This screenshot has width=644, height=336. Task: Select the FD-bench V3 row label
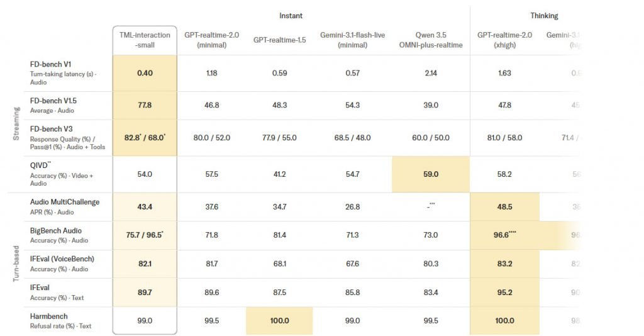[x=52, y=129]
